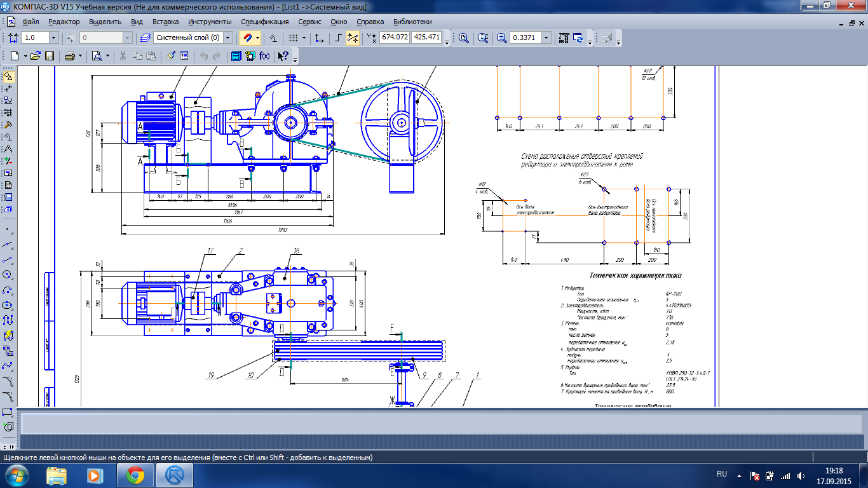This screenshot has height=488, width=868.
Task: Click the open file folder icon
Action: coord(36,56)
